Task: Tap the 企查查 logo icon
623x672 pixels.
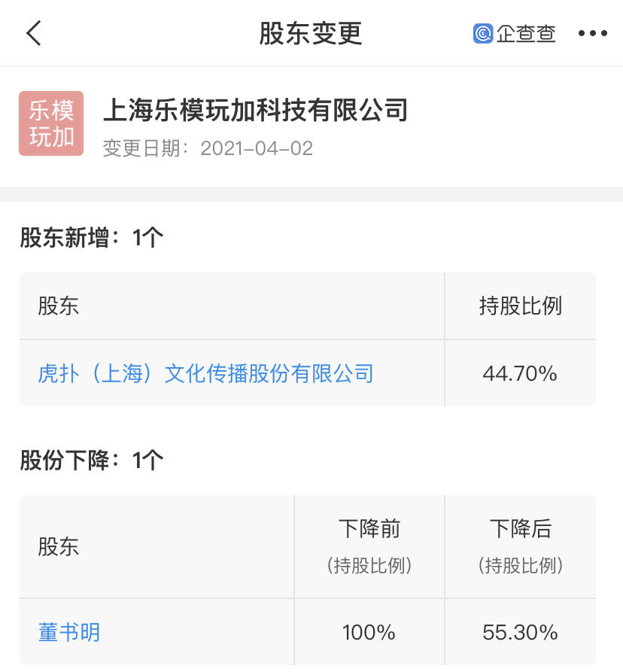Action: pos(483,33)
